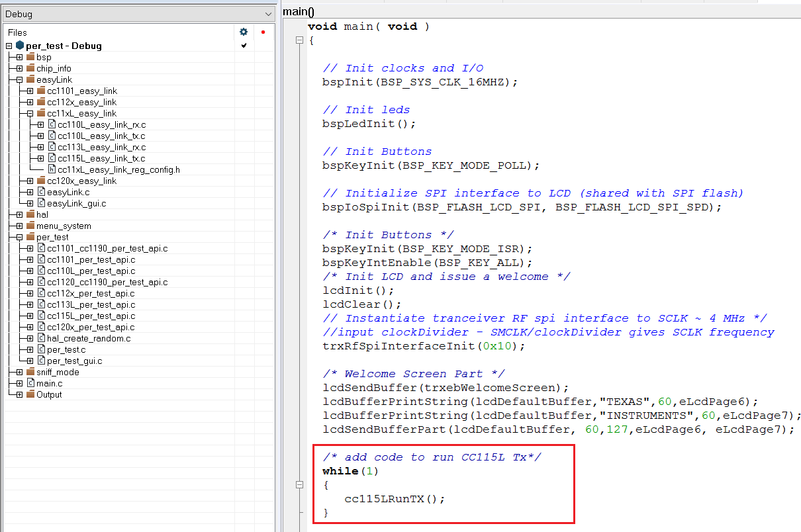Screen dimensions: 801x532
Task: Expand the per_test.c file node
Action: pyautogui.click(x=30, y=349)
